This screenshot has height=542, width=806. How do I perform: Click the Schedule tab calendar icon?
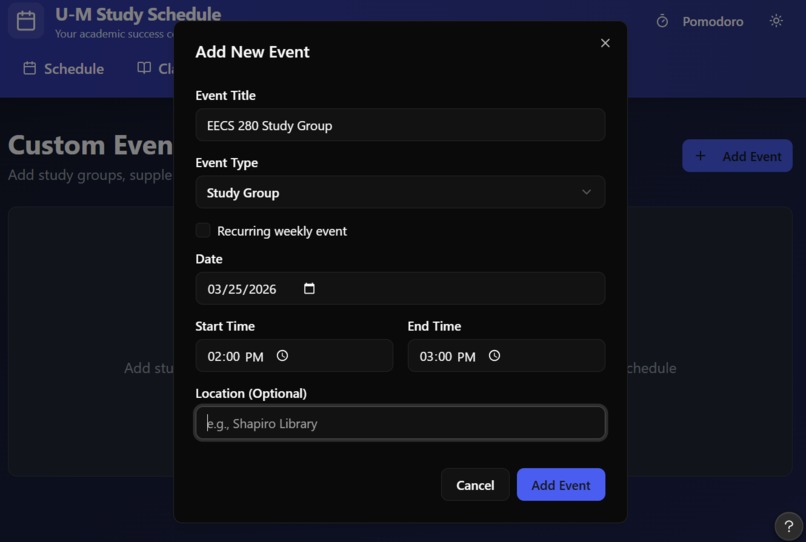(x=30, y=68)
